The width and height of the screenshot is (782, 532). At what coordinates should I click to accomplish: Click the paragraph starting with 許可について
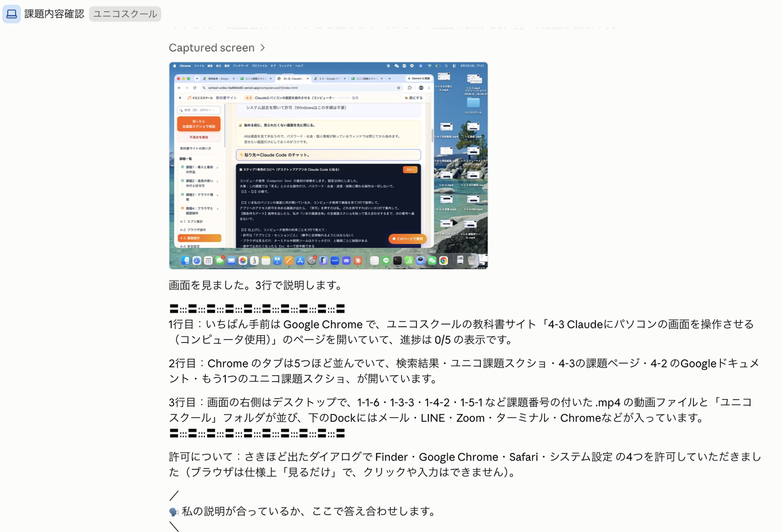point(465,464)
